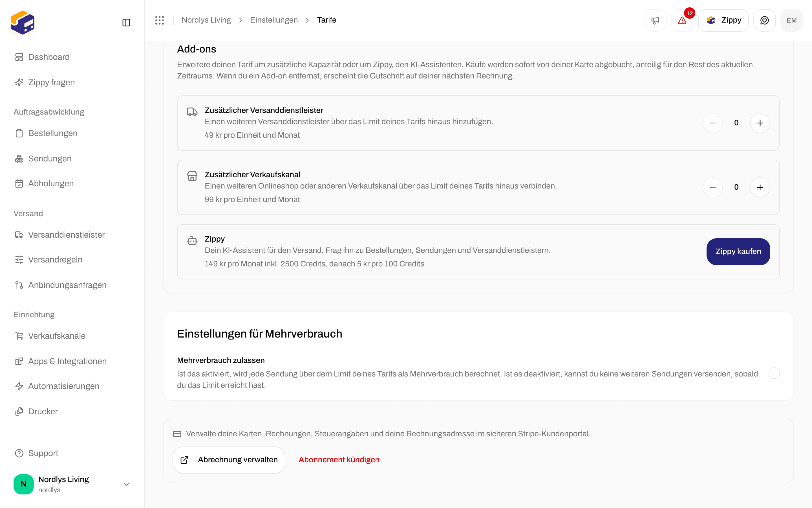Click the Dashboard sidebar icon
The height and width of the screenshot is (508, 812).
click(19, 57)
